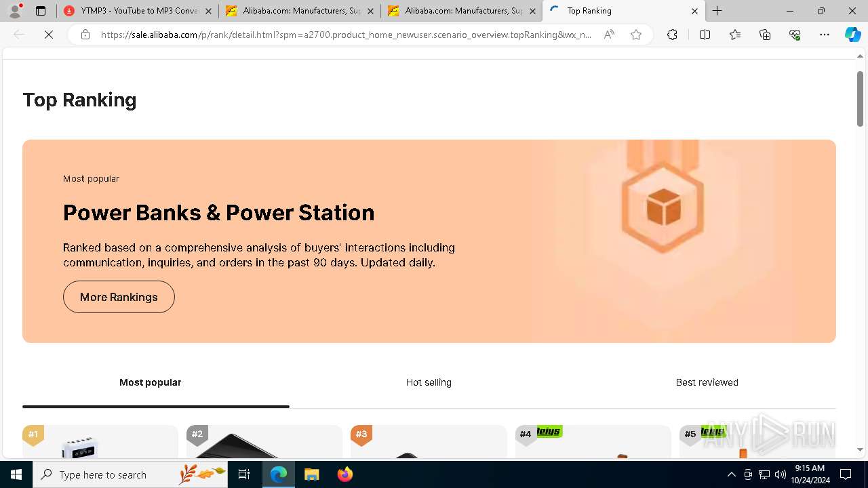868x488 pixels.
Task: Open a new browser tab
Action: [x=717, y=11]
